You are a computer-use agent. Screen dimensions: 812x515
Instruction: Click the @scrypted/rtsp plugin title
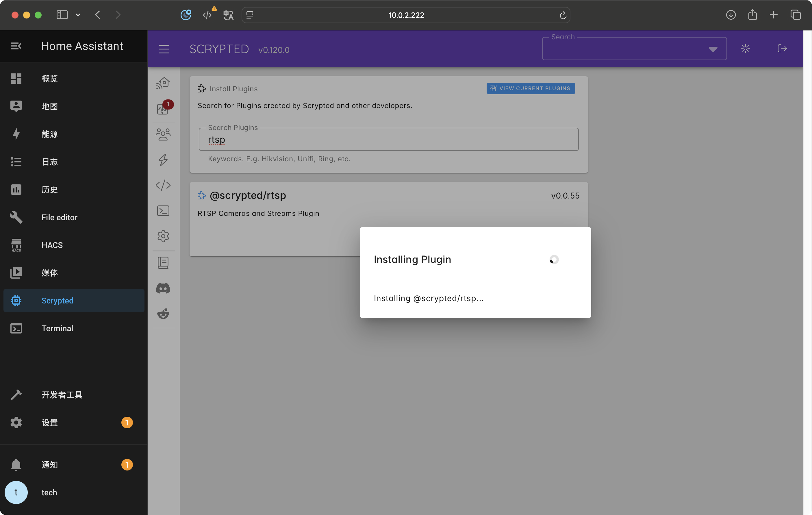coord(248,195)
